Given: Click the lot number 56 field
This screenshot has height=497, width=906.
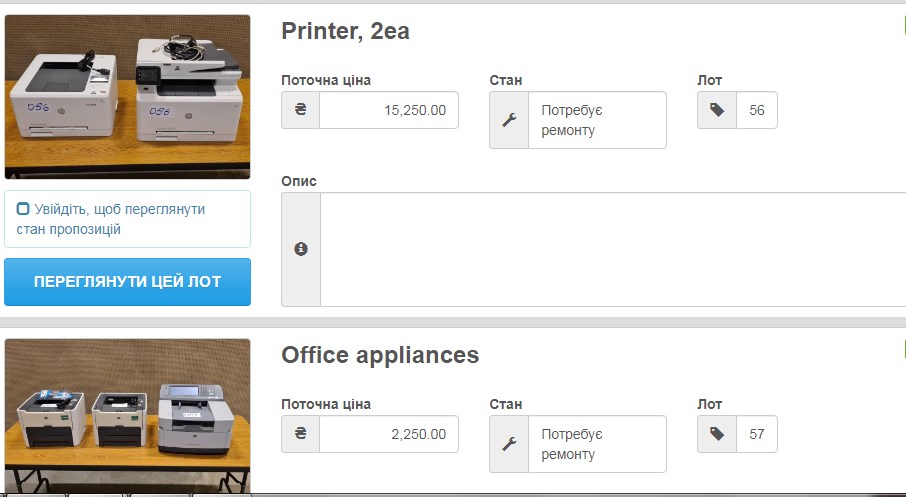Looking at the screenshot, I should (757, 110).
